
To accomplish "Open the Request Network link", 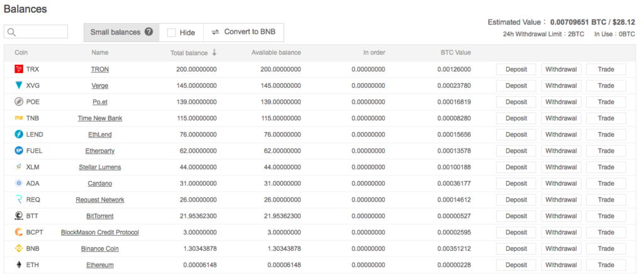I will [100, 200].
